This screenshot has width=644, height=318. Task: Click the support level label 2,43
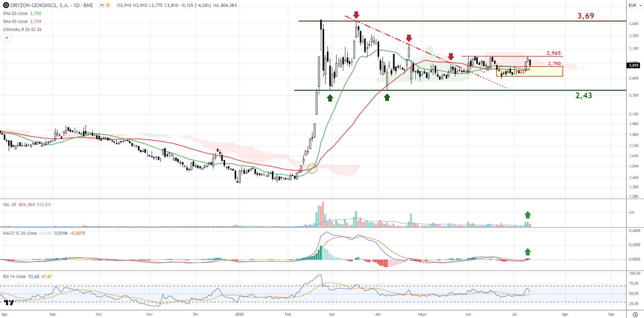pos(584,96)
